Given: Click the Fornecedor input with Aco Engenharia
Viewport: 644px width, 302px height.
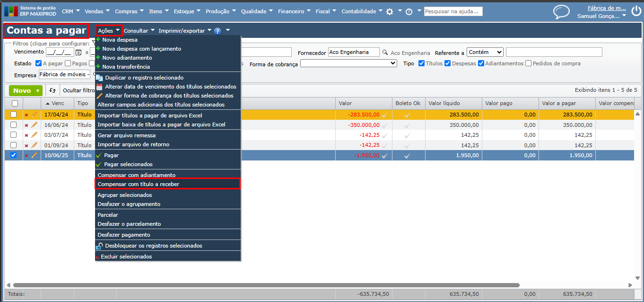Looking at the screenshot, I should coord(354,53).
